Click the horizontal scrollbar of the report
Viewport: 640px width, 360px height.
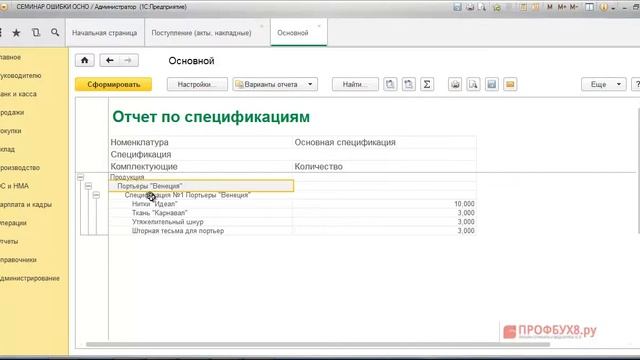[x=318, y=344]
